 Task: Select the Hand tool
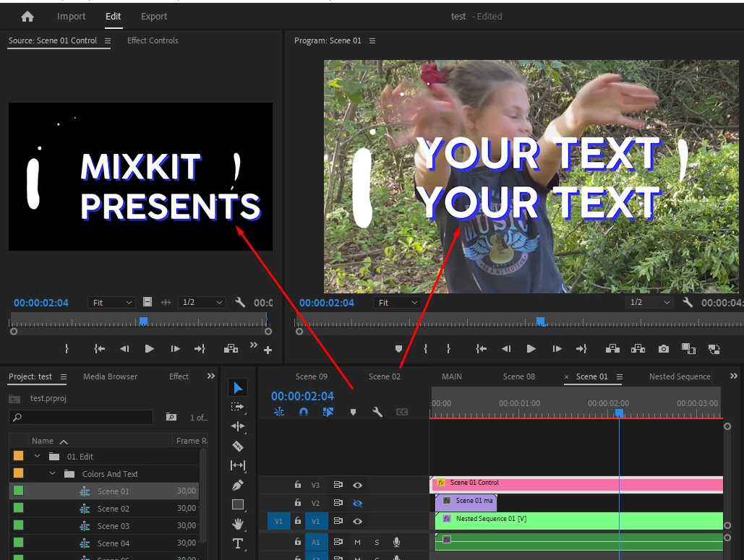click(238, 524)
